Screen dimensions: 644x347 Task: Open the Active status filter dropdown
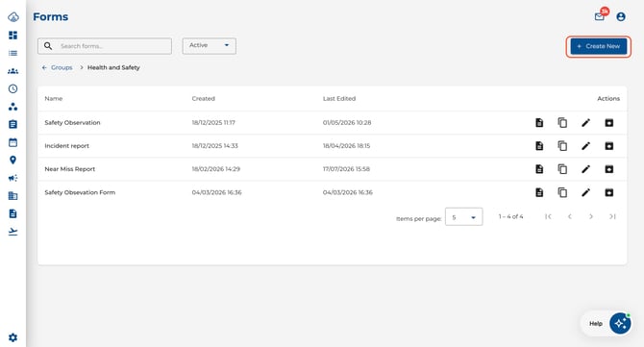point(209,45)
